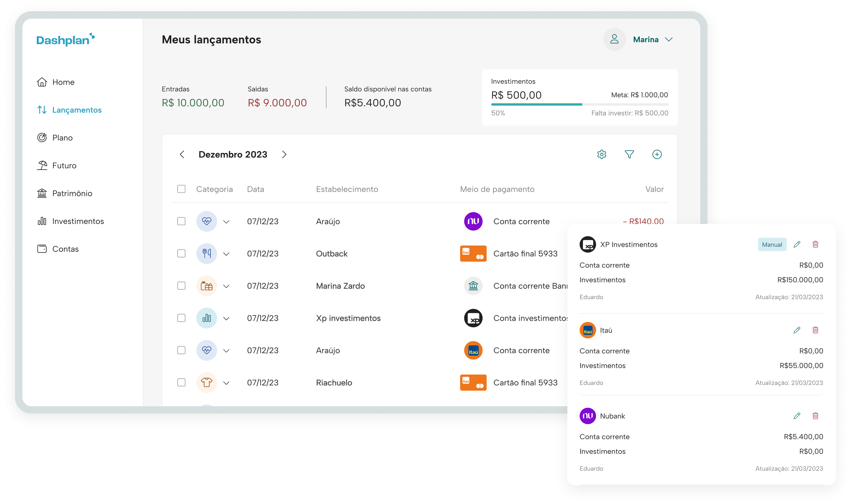Check the Xp investimentos row checkbox

(181, 318)
